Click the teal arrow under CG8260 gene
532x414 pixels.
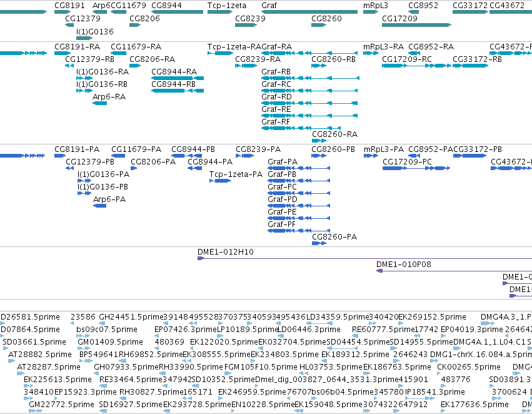click(x=319, y=25)
